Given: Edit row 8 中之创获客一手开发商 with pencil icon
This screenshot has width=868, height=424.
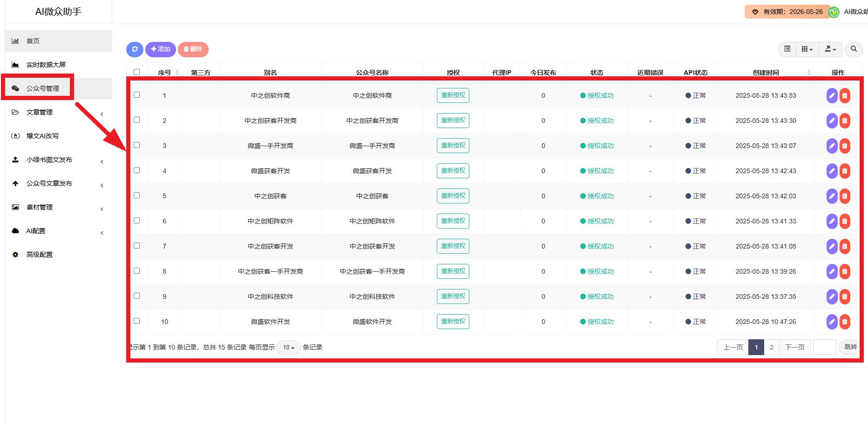Looking at the screenshot, I should 832,271.
